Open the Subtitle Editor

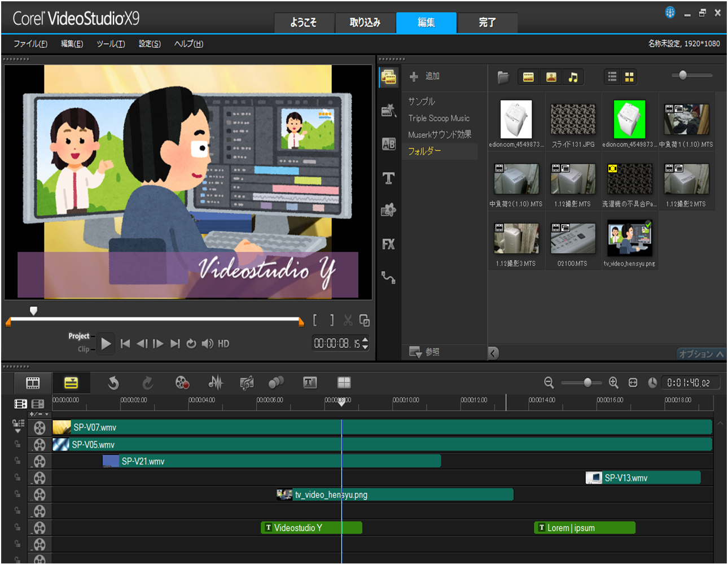point(310,383)
